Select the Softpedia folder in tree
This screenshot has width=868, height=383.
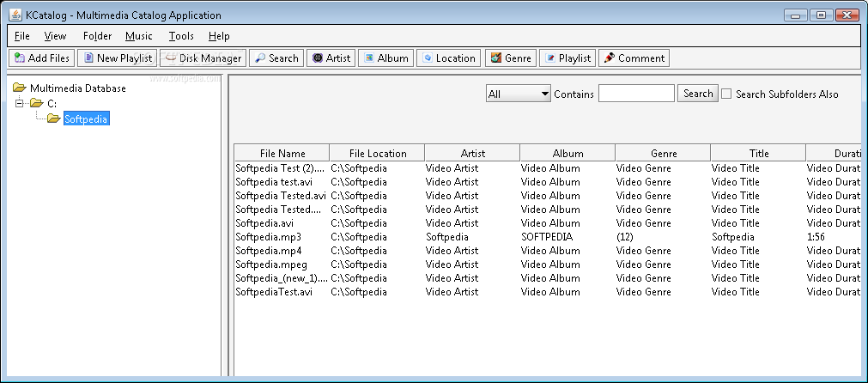pos(86,119)
